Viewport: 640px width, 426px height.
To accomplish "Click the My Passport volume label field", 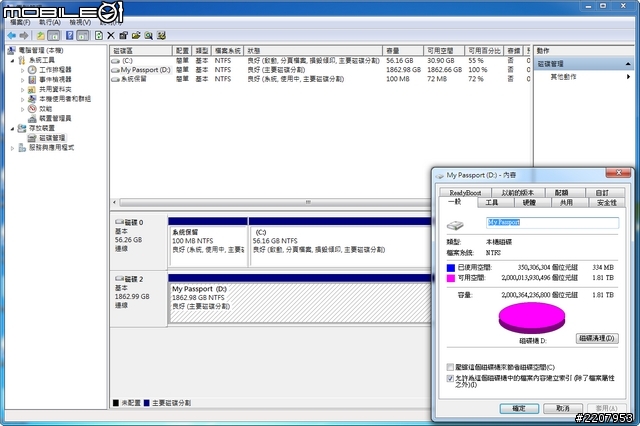I will click(553, 222).
